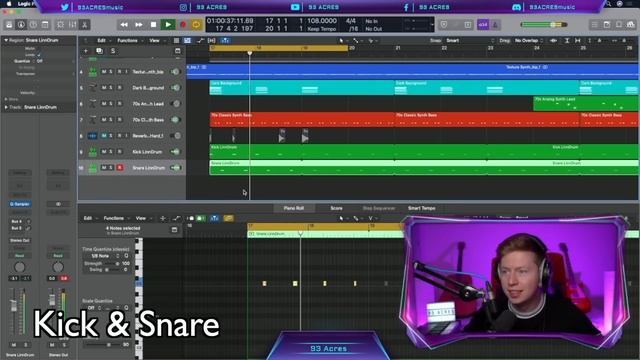Click the Dark Background region at bar 21
The height and width of the screenshot is (360, 640).
point(487,87)
